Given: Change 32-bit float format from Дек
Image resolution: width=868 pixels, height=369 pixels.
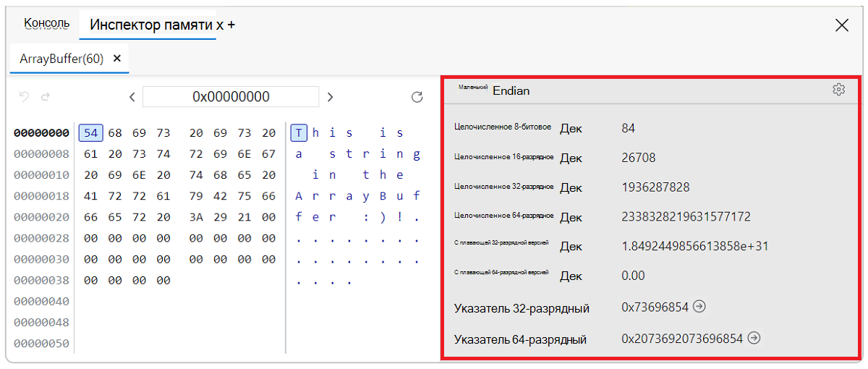Looking at the screenshot, I should tap(571, 246).
